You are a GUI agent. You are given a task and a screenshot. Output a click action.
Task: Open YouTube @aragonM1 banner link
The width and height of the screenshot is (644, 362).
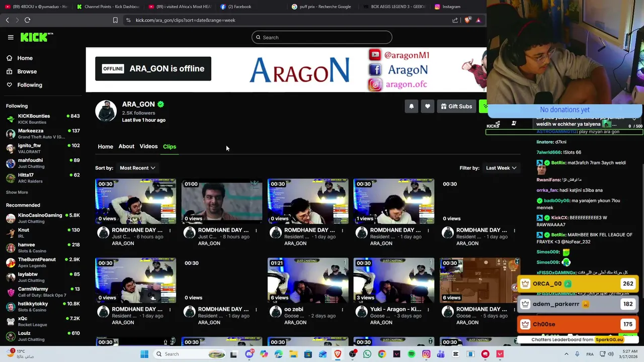pos(399,55)
